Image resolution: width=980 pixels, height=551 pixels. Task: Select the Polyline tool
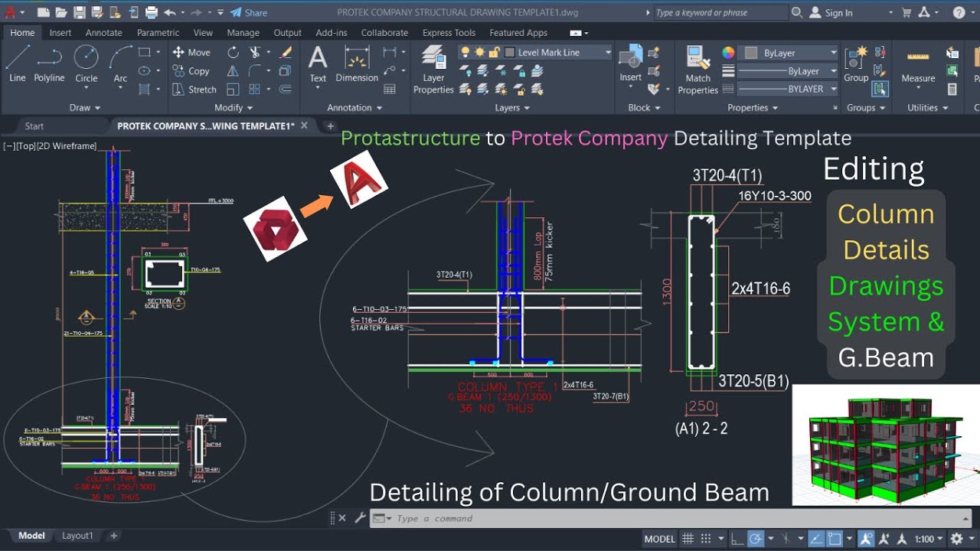(49, 64)
